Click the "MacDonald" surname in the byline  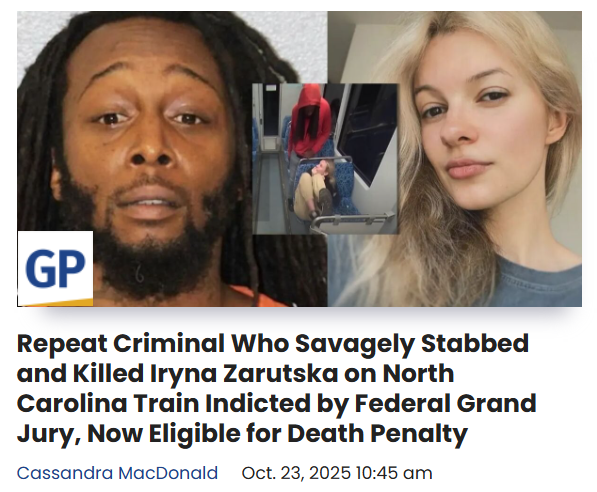[168, 473]
